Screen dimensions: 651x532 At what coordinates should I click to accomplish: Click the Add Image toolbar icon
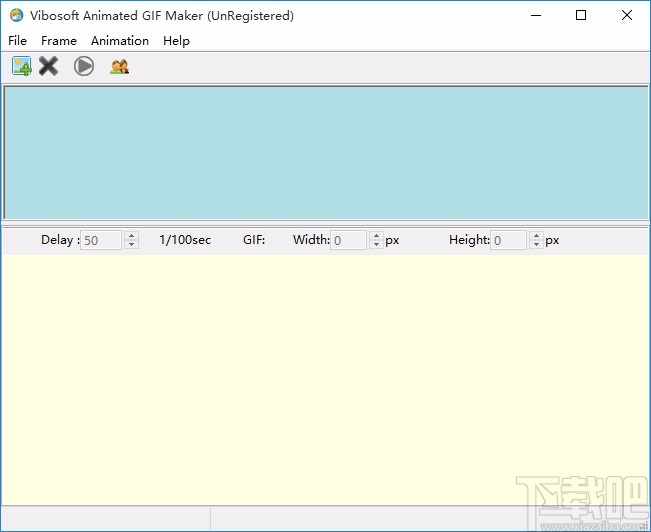tap(22, 66)
